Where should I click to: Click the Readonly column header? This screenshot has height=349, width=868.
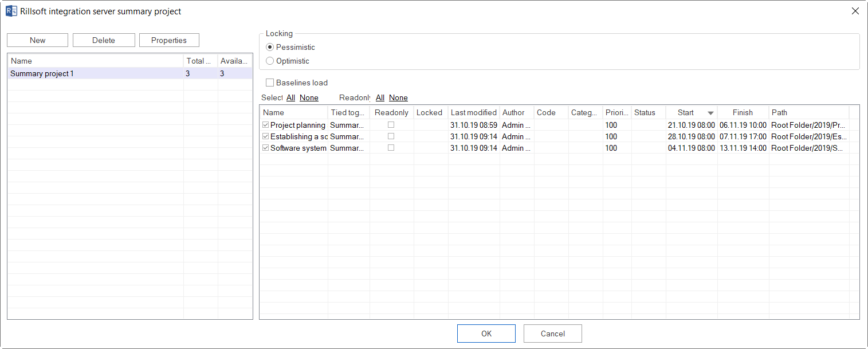(391, 112)
